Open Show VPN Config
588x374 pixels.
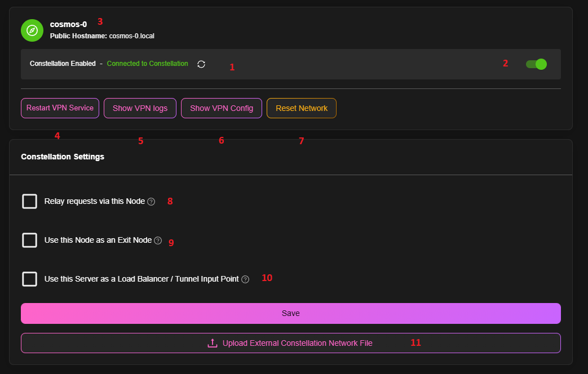click(x=221, y=108)
